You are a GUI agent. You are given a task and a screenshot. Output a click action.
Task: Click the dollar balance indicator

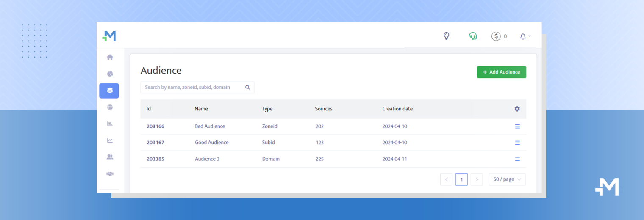tap(499, 36)
